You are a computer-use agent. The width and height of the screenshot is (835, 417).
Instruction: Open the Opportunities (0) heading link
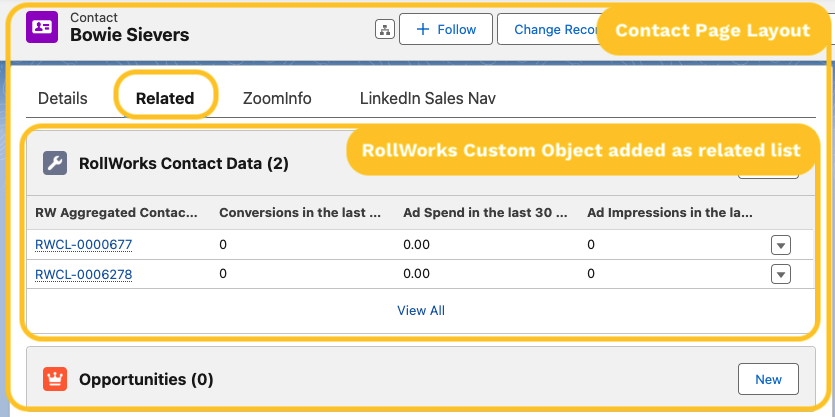click(146, 380)
